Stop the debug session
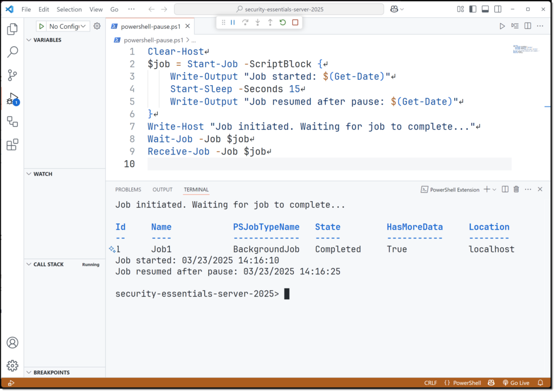555x392 pixels. (295, 23)
